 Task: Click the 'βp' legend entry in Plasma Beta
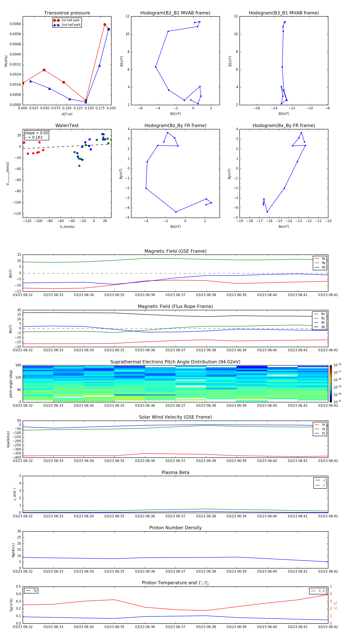click(320, 480)
